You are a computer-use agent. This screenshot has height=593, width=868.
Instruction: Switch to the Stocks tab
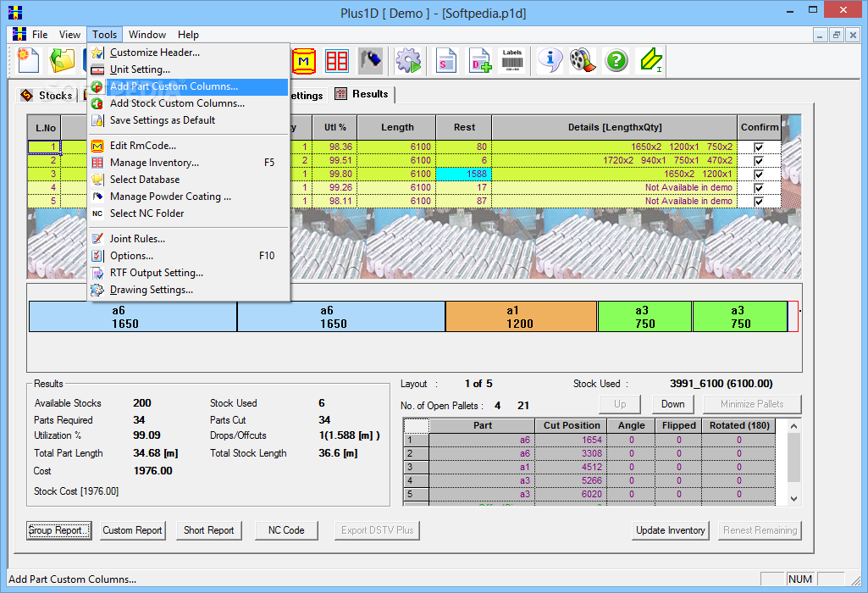47,95
